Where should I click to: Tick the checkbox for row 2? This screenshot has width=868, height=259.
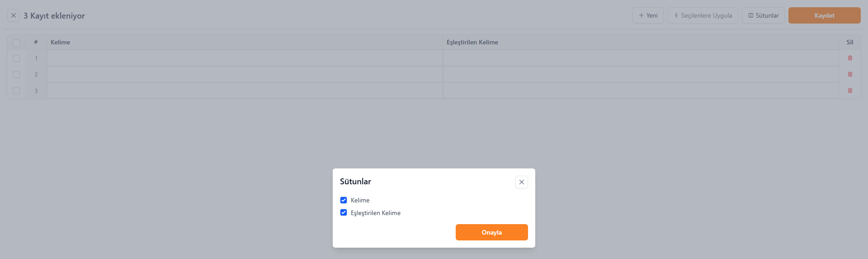pos(16,75)
